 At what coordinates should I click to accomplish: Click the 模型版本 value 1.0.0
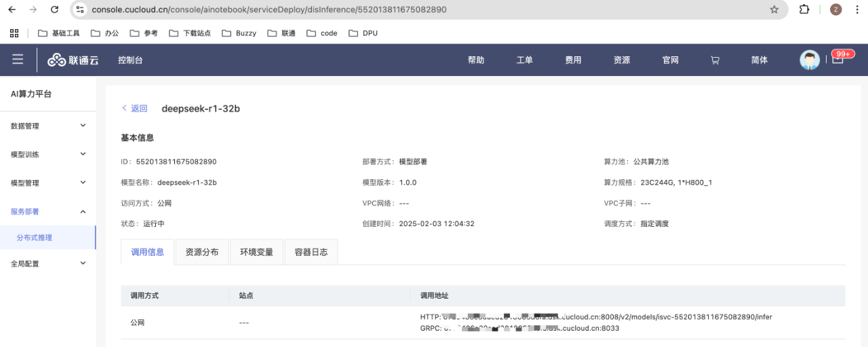coord(408,183)
